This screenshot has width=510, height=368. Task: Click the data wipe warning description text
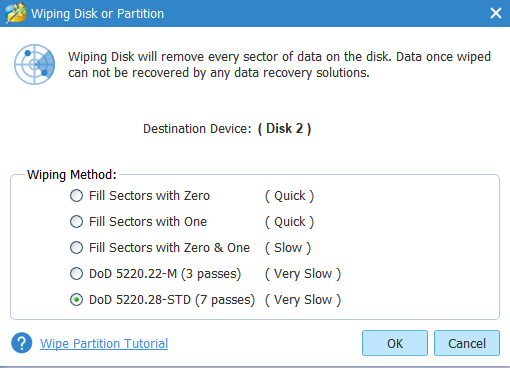(279, 65)
